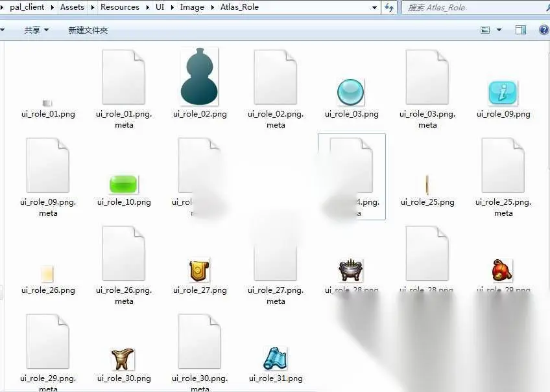Viewport: 550px width, 392px height.
Task: Click the teal orb ui_role_03.png icon
Action: [350, 92]
